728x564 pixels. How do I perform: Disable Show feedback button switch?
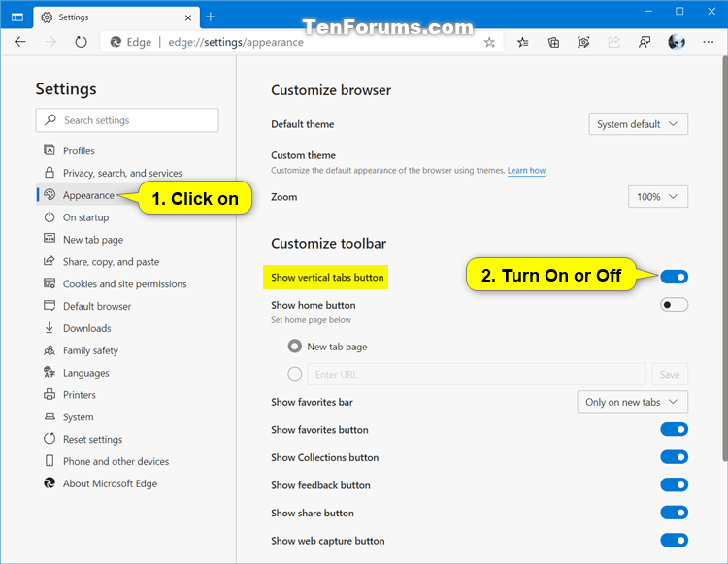(675, 485)
